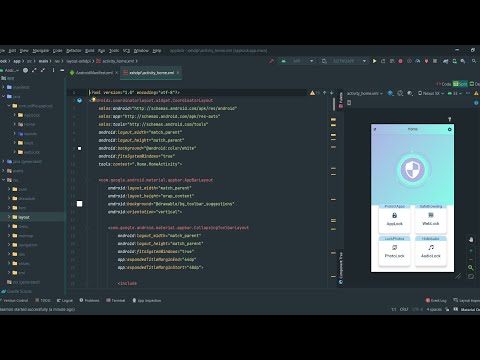Click the Profiler gauge icon in toolbar

click(418, 61)
